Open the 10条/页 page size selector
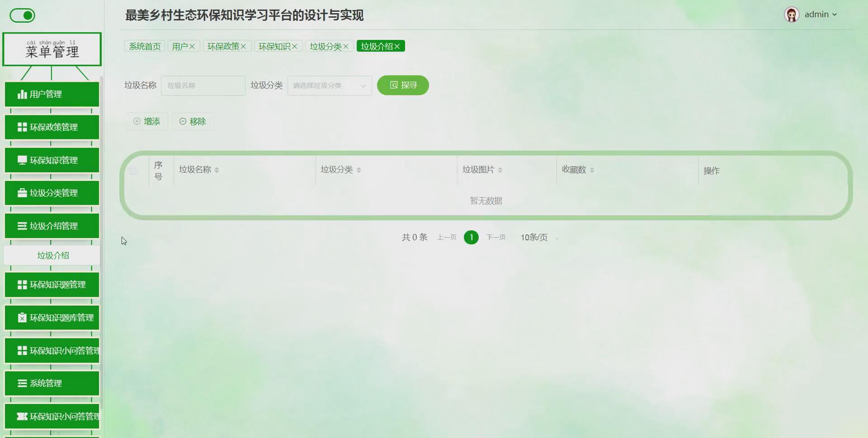This screenshot has width=868, height=438. (x=540, y=238)
